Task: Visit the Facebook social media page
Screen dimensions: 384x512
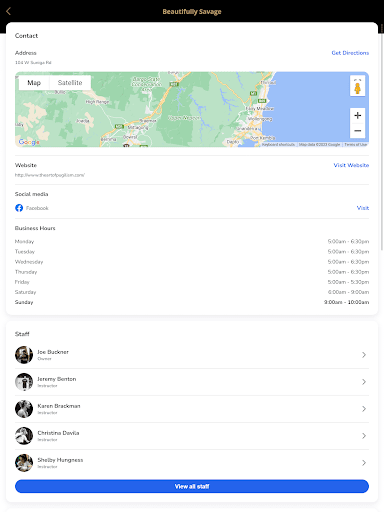Action: (x=363, y=208)
